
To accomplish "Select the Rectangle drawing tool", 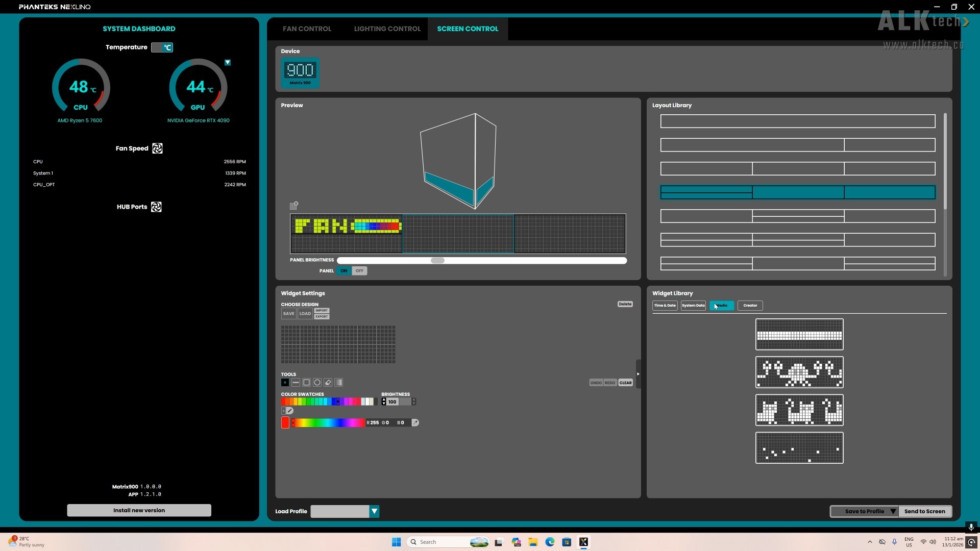I will tap(306, 383).
